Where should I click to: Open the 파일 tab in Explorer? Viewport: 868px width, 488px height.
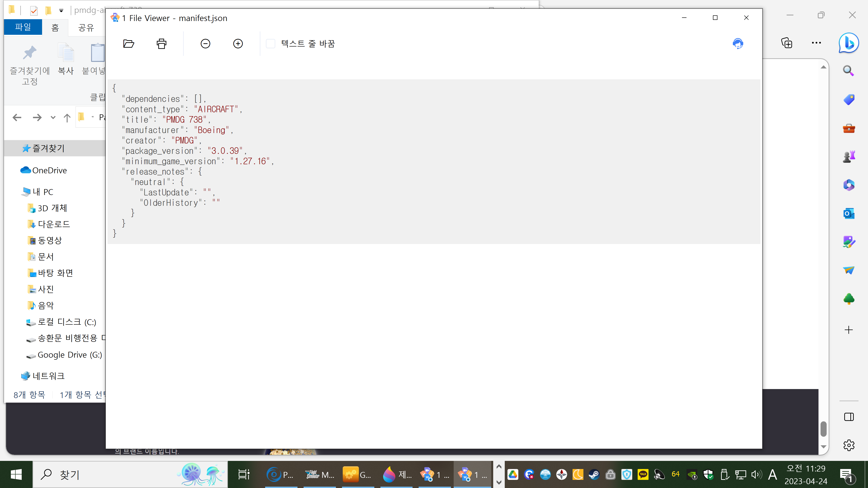point(23,27)
